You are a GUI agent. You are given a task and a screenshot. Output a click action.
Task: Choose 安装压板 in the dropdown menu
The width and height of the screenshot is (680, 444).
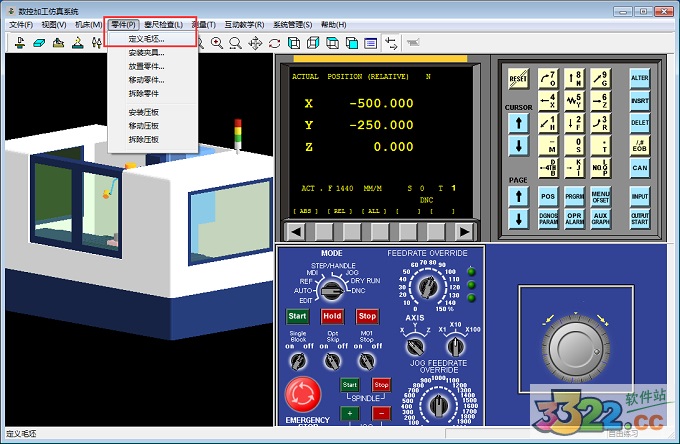point(144,112)
